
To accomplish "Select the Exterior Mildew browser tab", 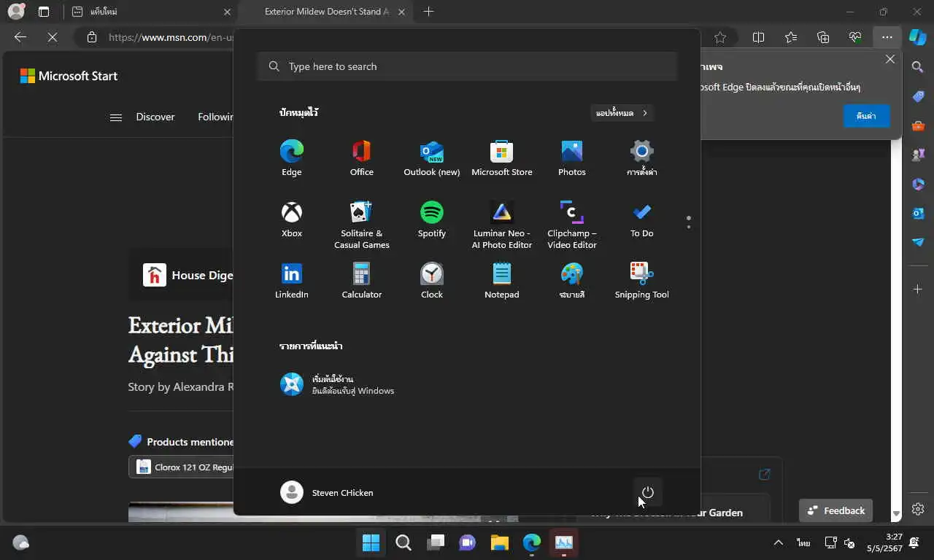I will click(327, 12).
